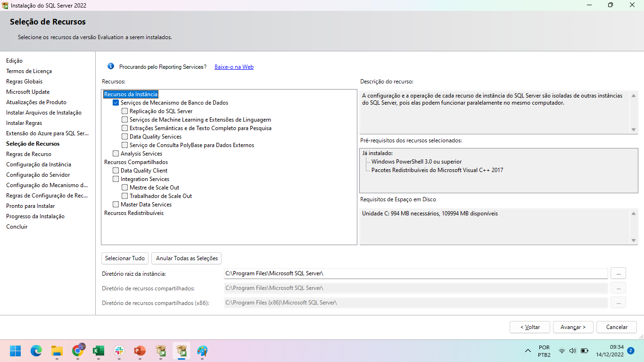Image resolution: width=644 pixels, height=362 pixels.
Task: Click Windows PowerShell 3.0 ou superior entry
Action: [416, 162]
